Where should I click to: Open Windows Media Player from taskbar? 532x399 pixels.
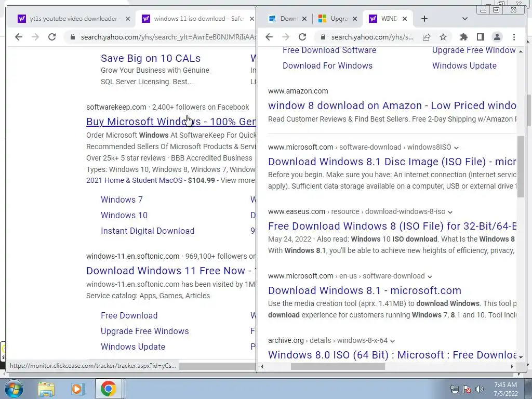(77, 389)
